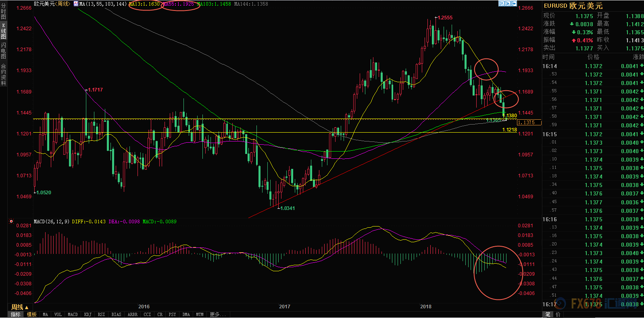Select the 指标 bottom tab
This screenshot has height=318, width=644.
(16, 314)
